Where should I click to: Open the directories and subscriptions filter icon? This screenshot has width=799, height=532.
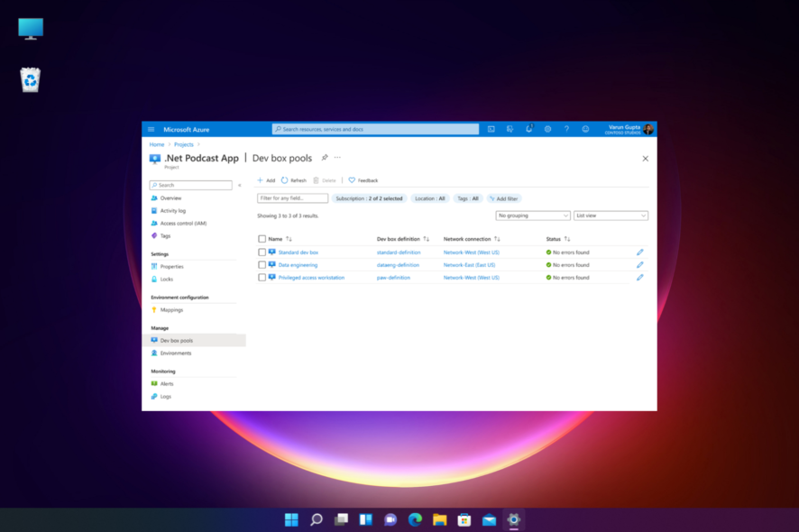[x=510, y=130]
